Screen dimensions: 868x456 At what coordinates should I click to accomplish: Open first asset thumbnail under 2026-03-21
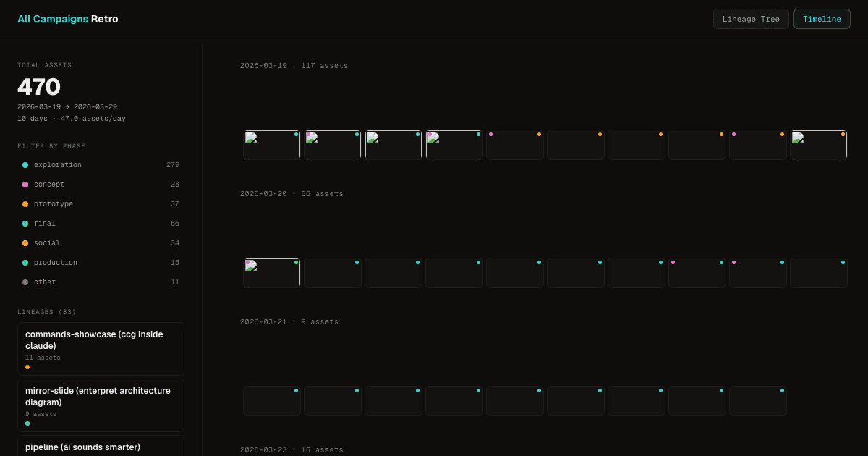pyautogui.click(x=272, y=401)
